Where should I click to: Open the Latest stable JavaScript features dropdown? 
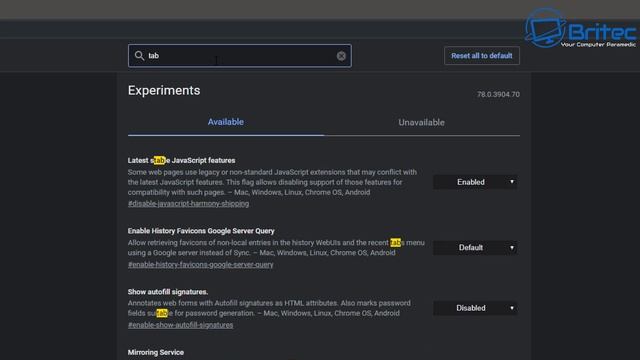pos(475,182)
